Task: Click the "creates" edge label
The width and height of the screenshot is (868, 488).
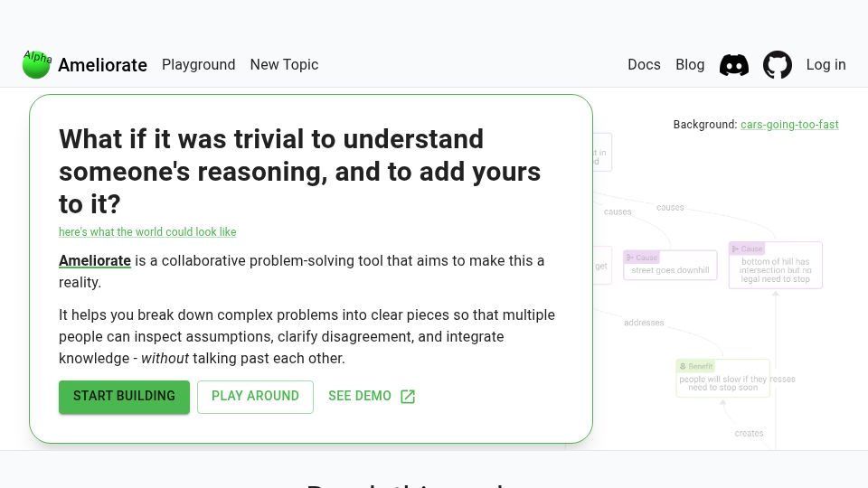Action: (749, 433)
